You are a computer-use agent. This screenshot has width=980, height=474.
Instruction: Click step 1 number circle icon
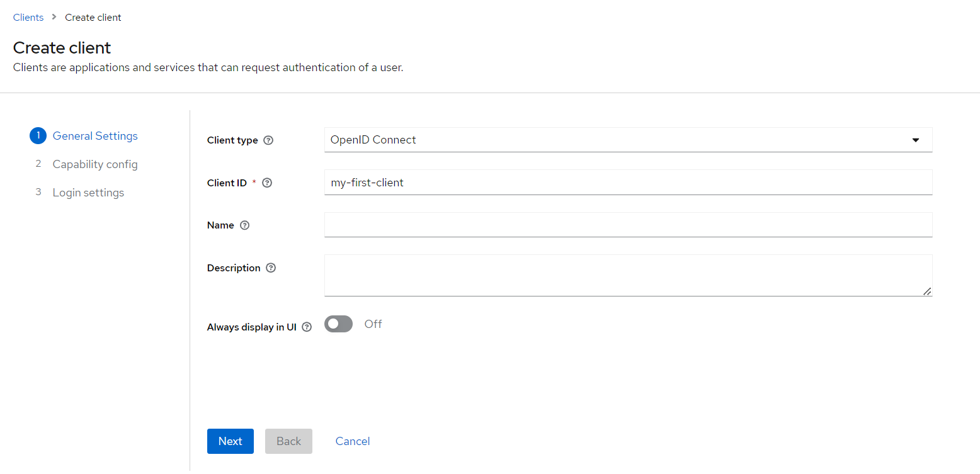38,136
